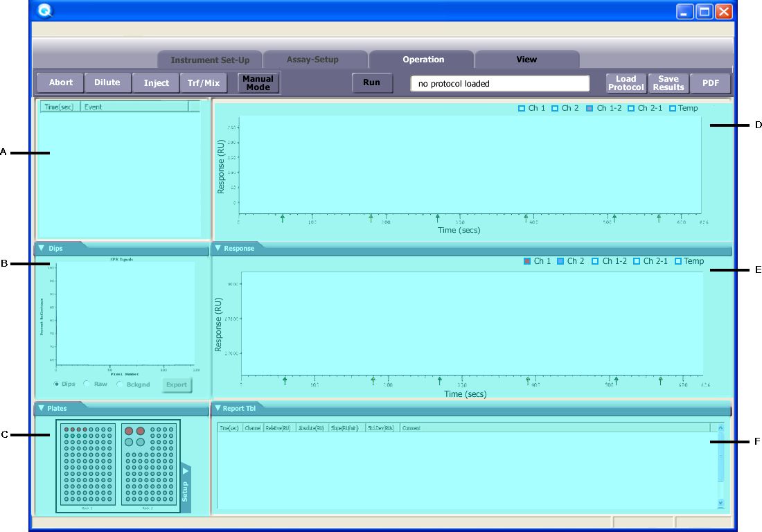Click the application logo in the title bar

coord(45,10)
